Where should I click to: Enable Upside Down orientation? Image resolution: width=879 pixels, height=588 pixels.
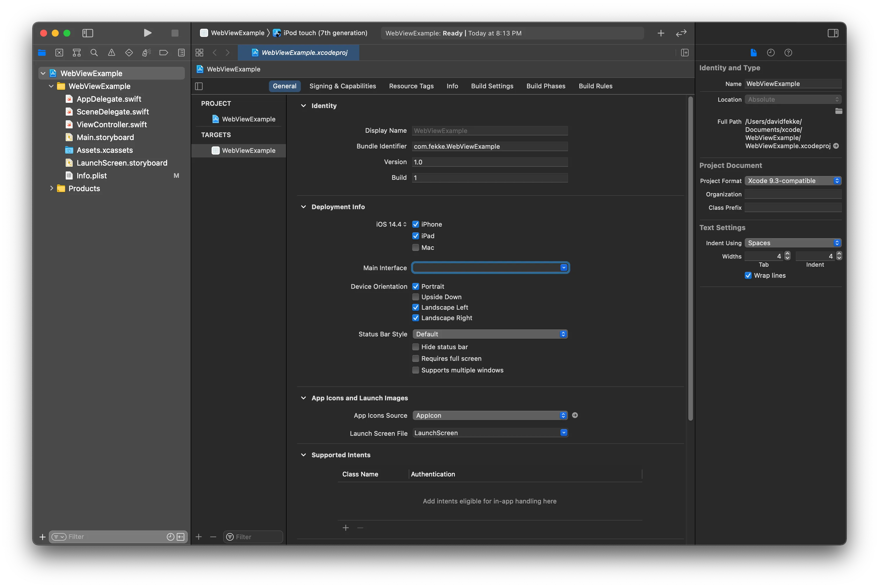click(415, 297)
